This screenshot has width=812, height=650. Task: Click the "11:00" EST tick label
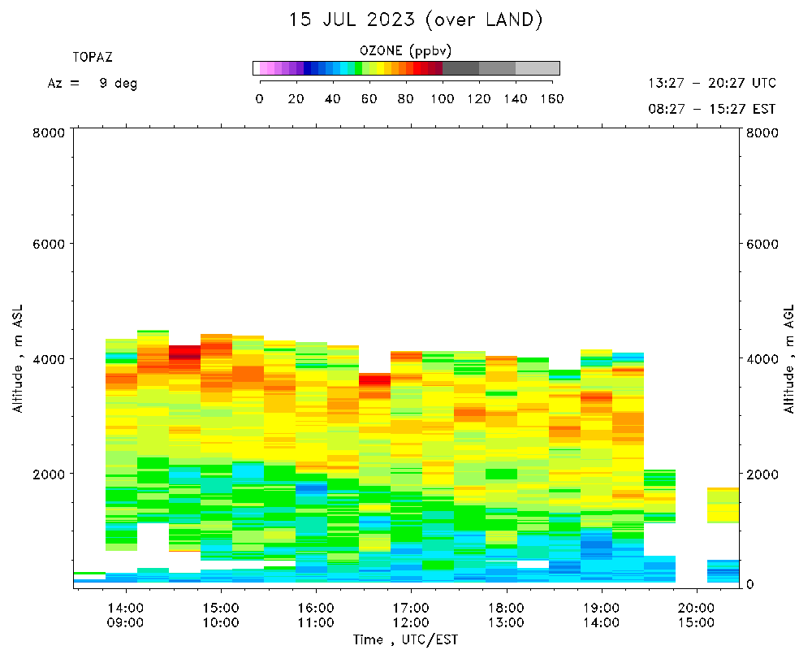tap(316, 622)
